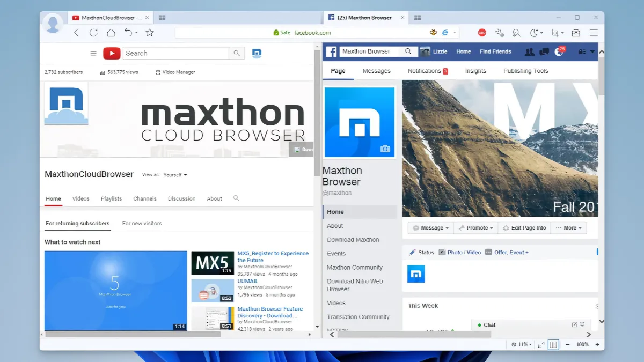Enable the ABP ad blocker icon
The image size is (644, 362).
tap(482, 32)
